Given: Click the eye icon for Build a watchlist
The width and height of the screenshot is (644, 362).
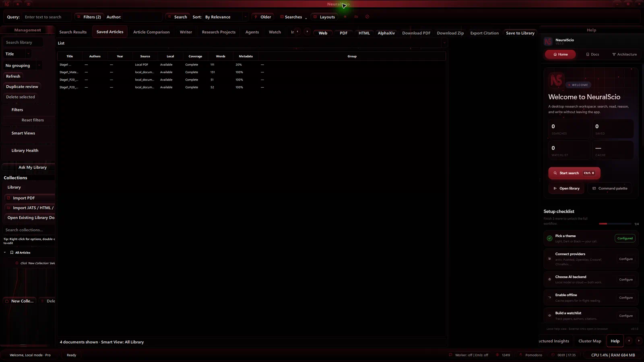Looking at the screenshot, I should [549, 316].
